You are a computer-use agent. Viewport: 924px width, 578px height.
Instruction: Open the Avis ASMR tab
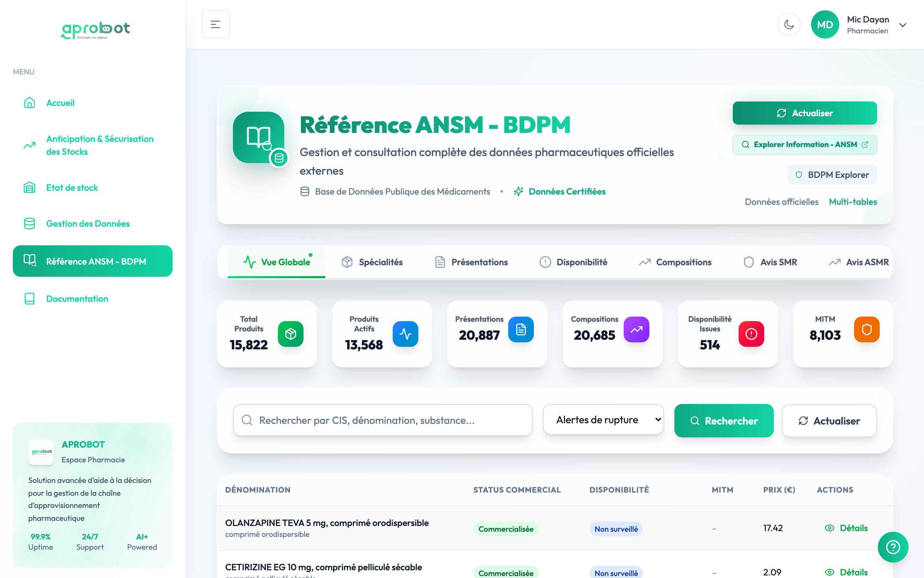coord(859,262)
